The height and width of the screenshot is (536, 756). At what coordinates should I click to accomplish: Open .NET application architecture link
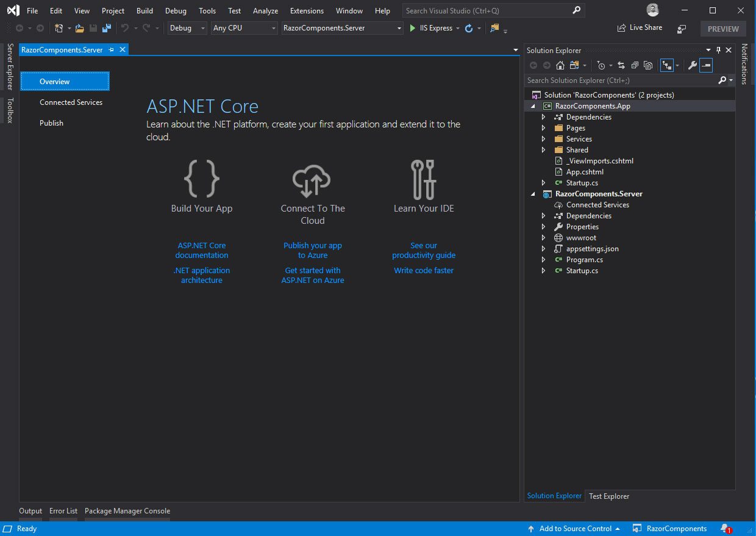[202, 276]
